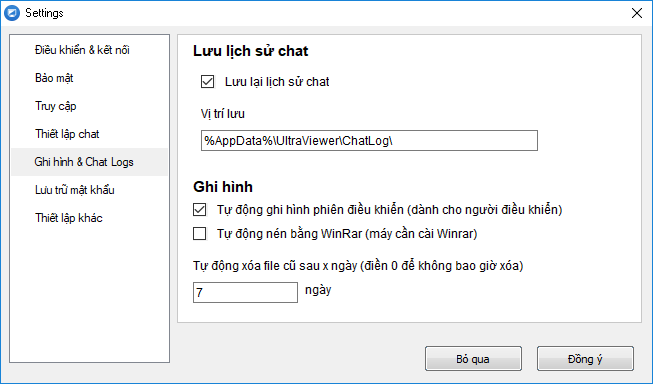Uncheck Lưu lại lịch sử chat checkbox

coord(207,82)
